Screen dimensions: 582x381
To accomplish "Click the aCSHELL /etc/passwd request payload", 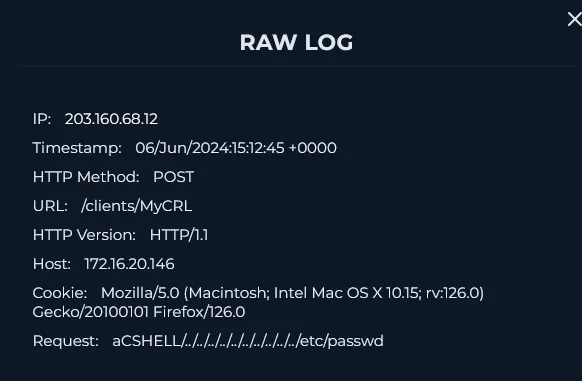I will (x=248, y=341).
